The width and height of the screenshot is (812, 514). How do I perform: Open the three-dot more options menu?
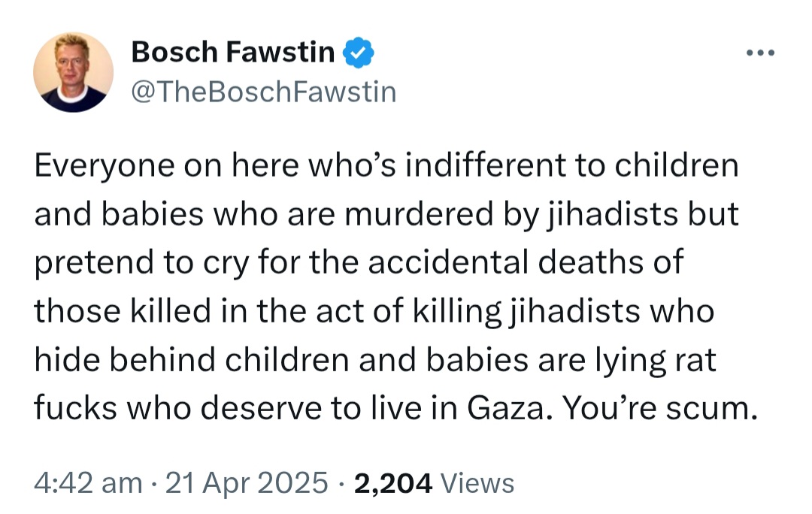760,53
